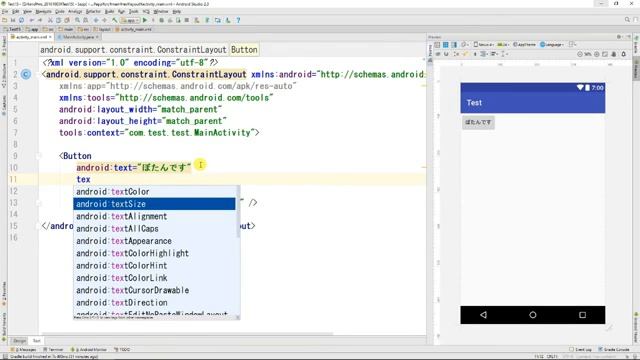Open the app run configuration dropdown
This screenshot has width=640, height=360.
(130, 20)
